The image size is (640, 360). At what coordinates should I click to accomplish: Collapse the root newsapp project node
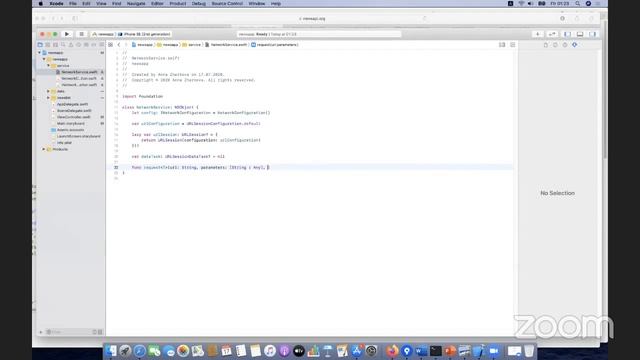[40, 53]
